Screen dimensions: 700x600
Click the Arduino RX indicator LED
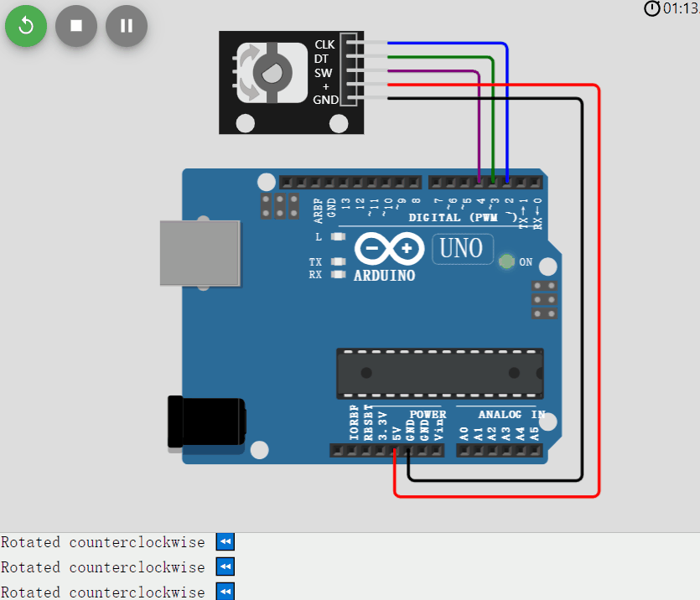pyautogui.click(x=338, y=274)
